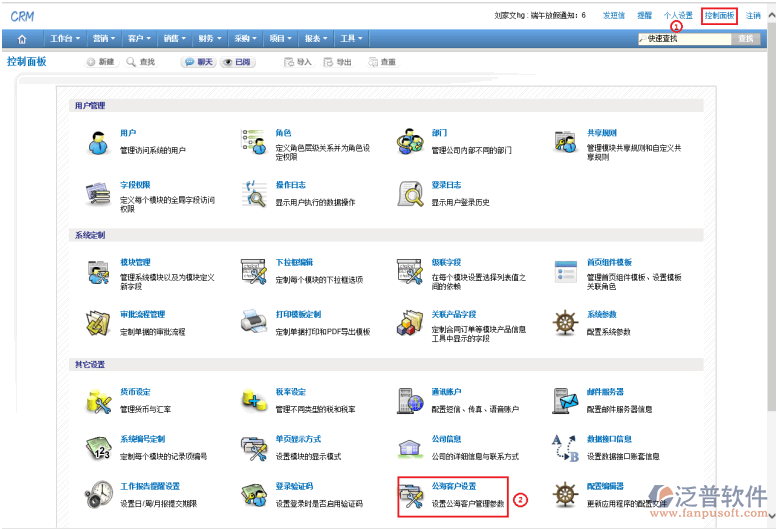This screenshot has height=529, width=778.
Task: Toggle the 已阅 read button
Action: click(x=237, y=62)
